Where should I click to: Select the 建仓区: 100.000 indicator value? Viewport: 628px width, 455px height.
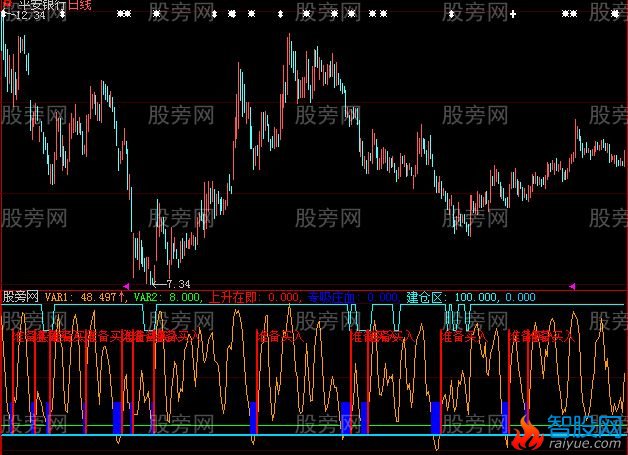click(451, 297)
